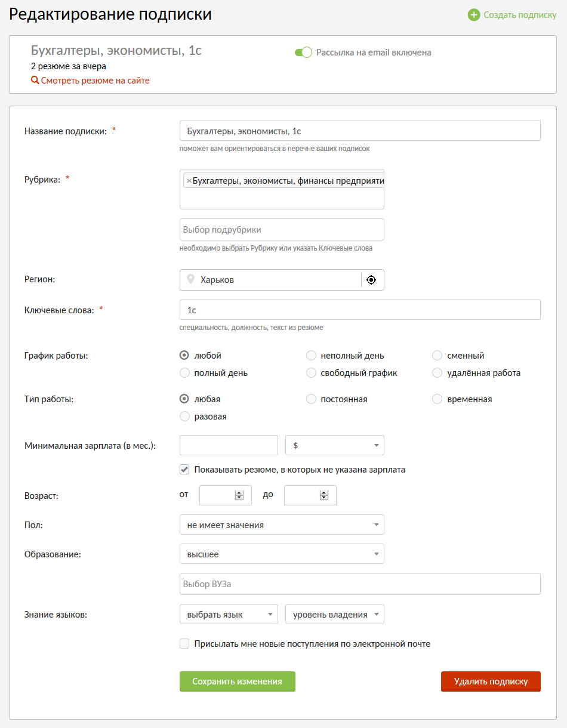
Task: Open the выбрать язык language dropdown
Action: (x=229, y=615)
